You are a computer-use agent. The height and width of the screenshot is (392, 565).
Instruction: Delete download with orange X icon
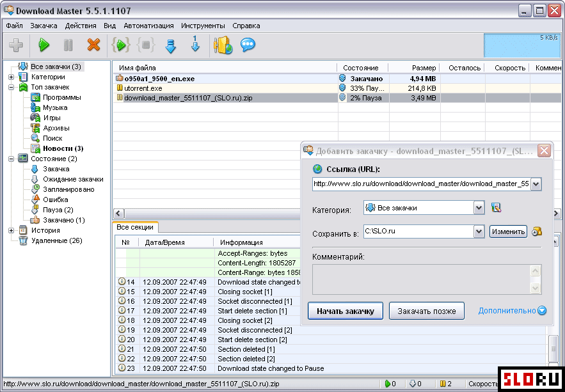coord(93,45)
